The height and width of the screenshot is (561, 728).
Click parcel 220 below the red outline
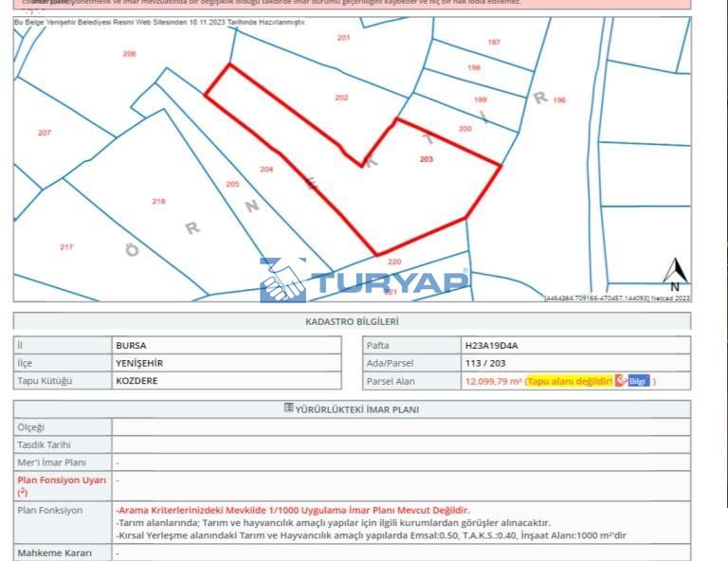[x=394, y=262]
